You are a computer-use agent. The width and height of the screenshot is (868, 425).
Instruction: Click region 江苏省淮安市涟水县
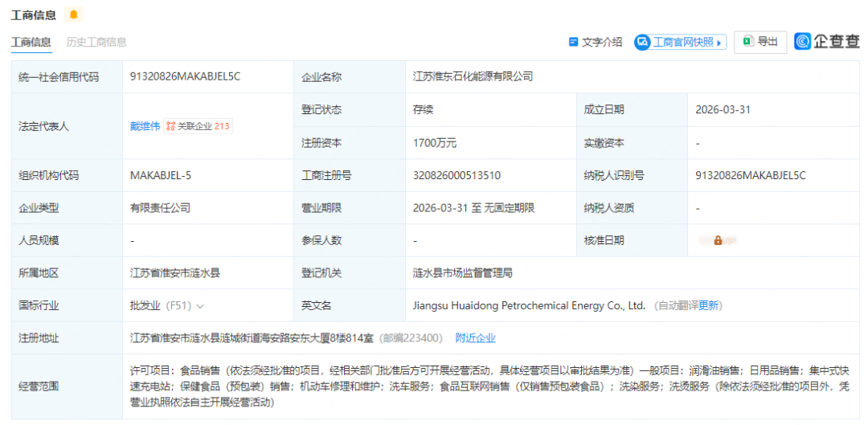176,273
